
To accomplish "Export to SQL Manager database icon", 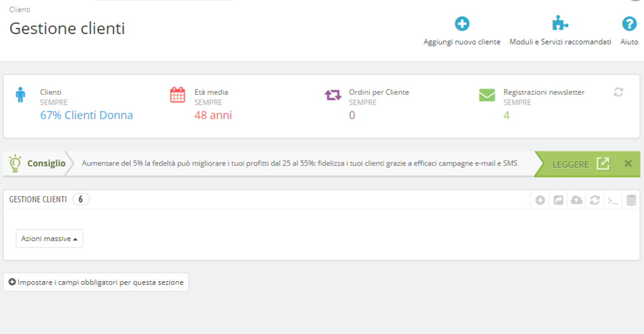I will 631,201.
